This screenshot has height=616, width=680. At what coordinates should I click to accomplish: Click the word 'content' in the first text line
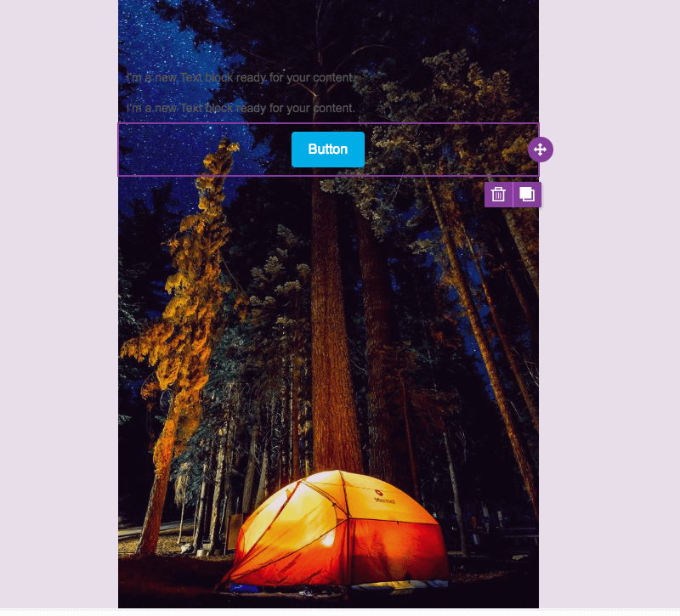tap(332, 77)
